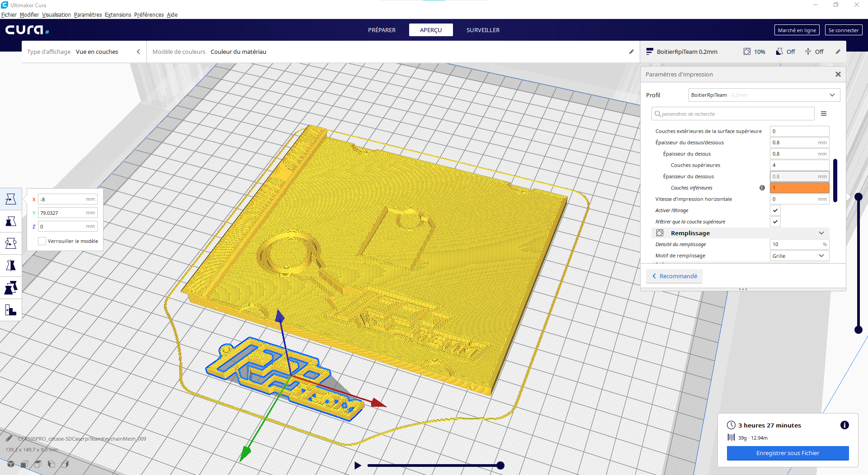Click the Remplissage section icon
Screen dimensions: 868x475
660,233
